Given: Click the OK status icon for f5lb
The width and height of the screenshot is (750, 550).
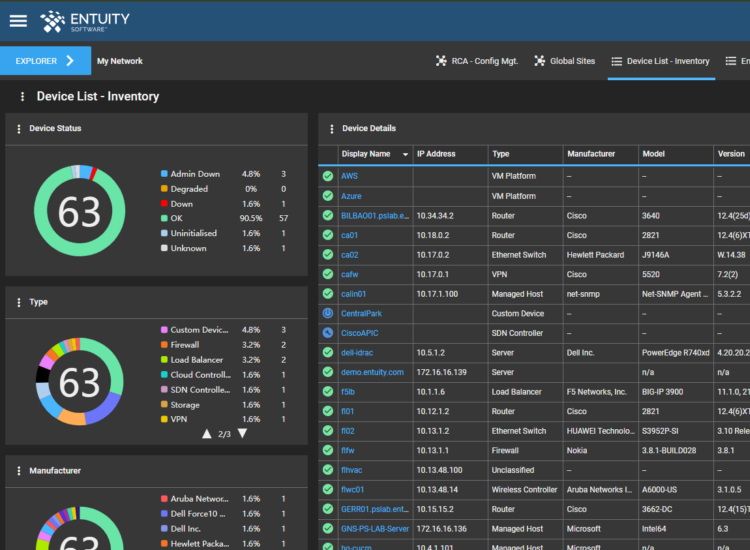Looking at the screenshot, I should 328,392.
